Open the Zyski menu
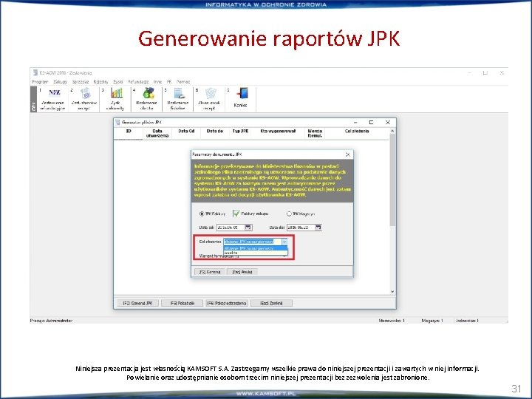Viewport: 532px width, 399px height. pos(118,82)
